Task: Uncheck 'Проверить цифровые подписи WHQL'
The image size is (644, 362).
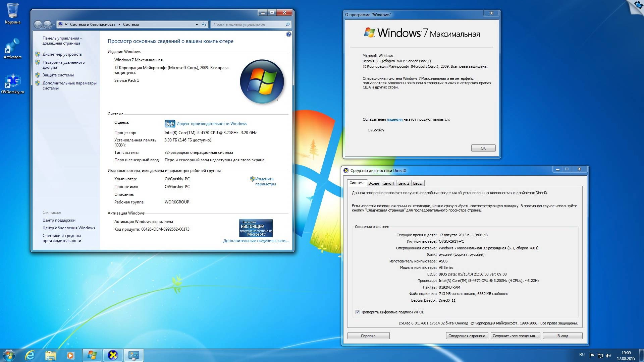Action: pyautogui.click(x=358, y=312)
